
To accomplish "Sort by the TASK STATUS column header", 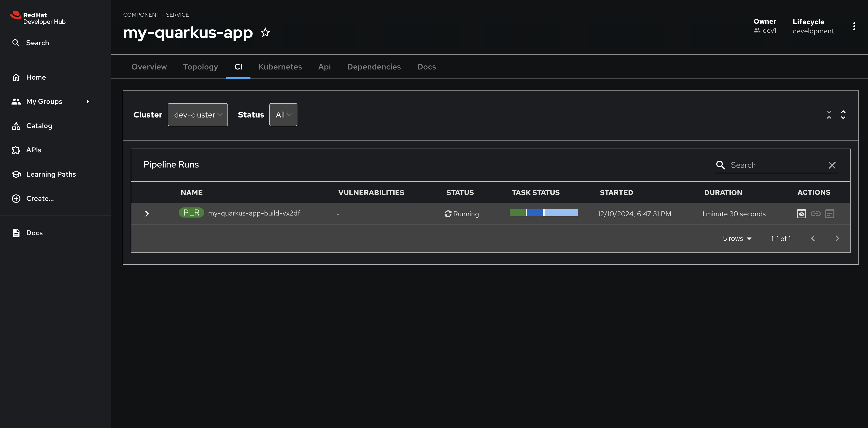I will tap(536, 193).
